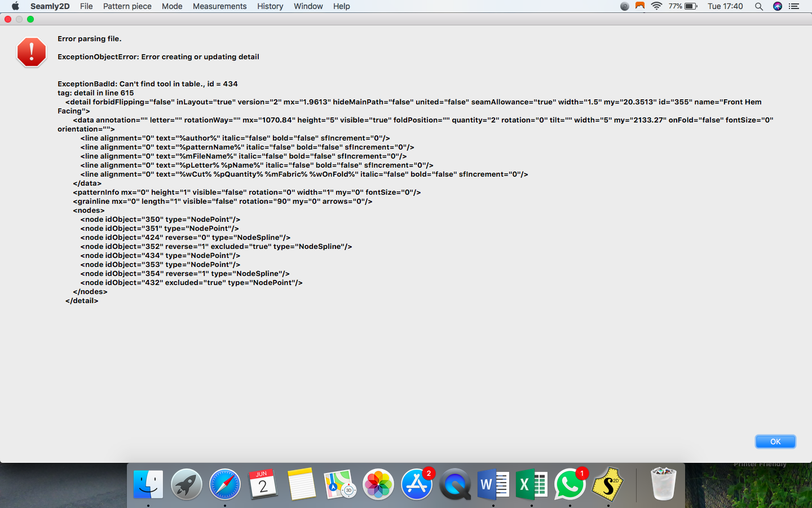Open Safari browser from the dock
Viewport: 812px width, 508px height.
point(224,484)
